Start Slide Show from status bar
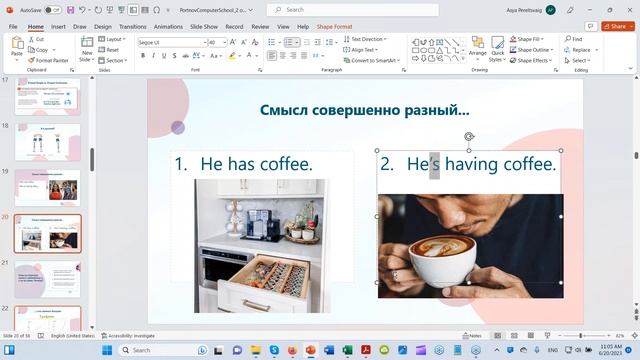 [547, 336]
